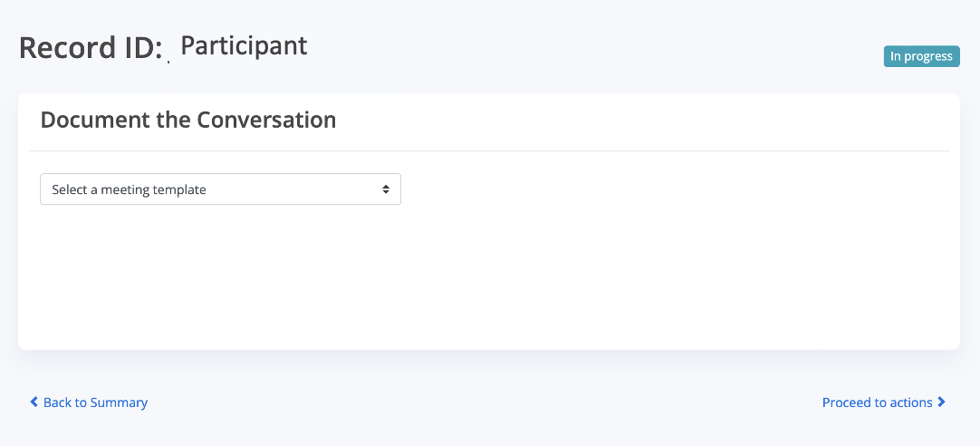The width and height of the screenshot is (980, 446).
Task: Click the right chevron icon after Proceed to actions
Action: [x=942, y=402]
